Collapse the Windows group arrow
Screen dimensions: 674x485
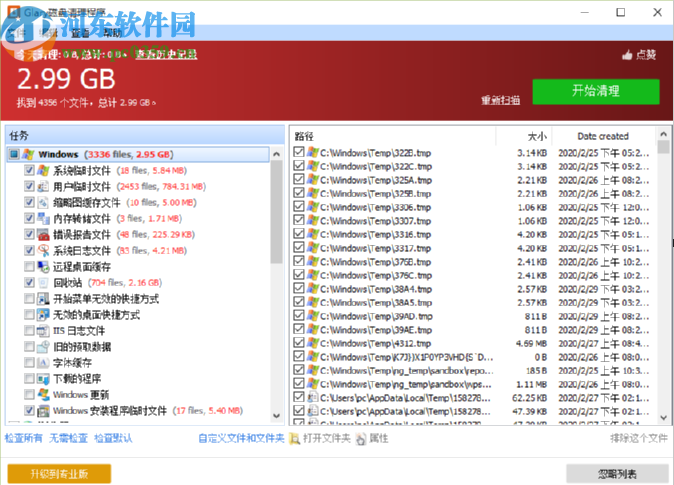click(276, 154)
